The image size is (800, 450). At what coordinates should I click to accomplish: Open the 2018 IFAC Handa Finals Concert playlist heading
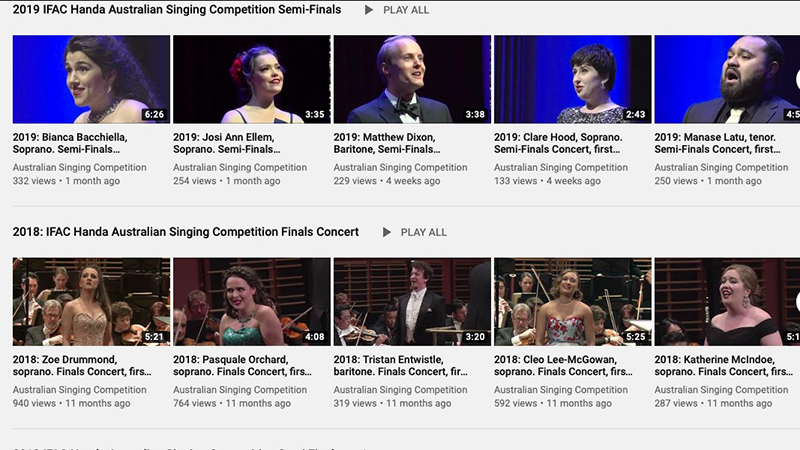pyautogui.click(x=186, y=232)
